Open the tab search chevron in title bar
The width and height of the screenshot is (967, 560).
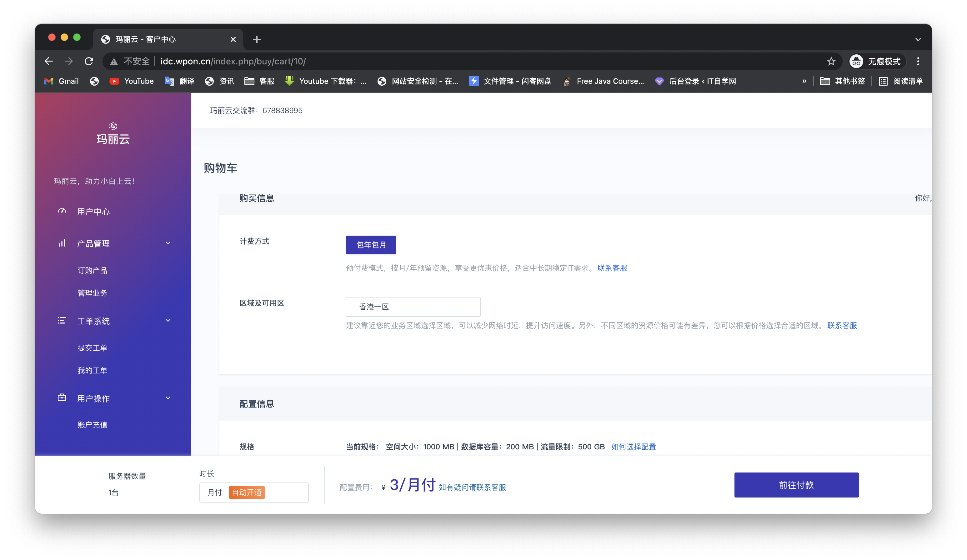tap(918, 39)
